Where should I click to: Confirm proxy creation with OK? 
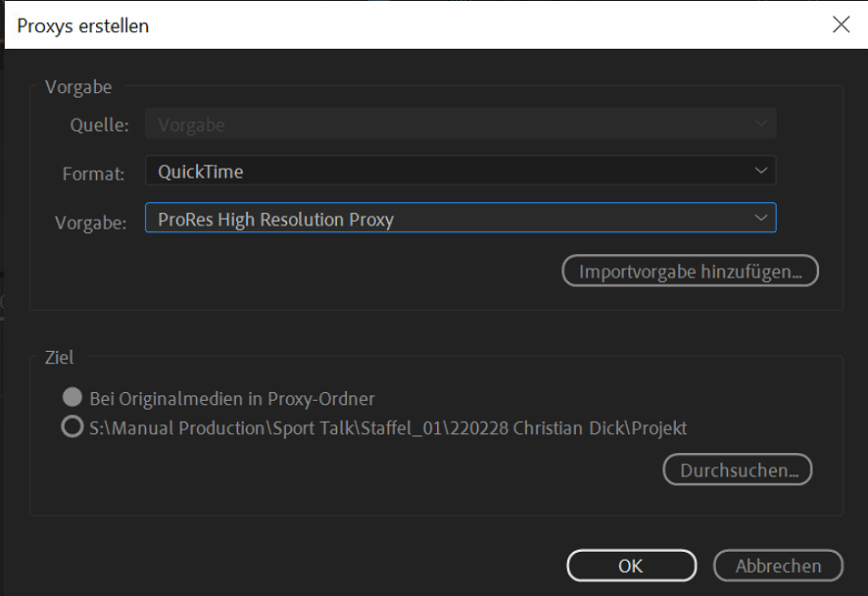[x=631, y=566]
